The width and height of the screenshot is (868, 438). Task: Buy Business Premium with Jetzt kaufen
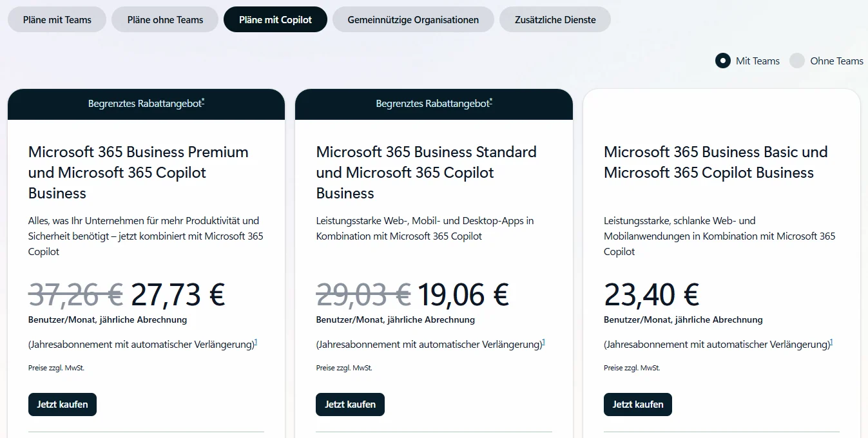[x=63, y=405]
